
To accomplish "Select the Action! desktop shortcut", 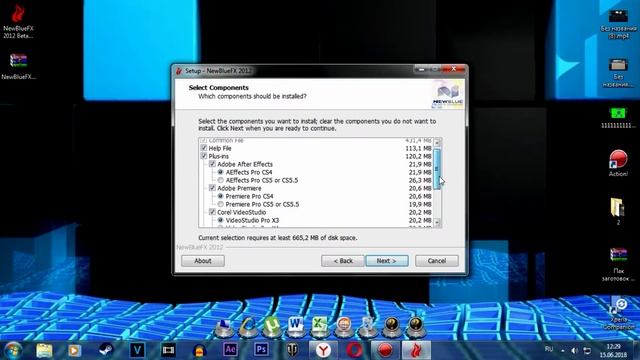I will 618,163.
